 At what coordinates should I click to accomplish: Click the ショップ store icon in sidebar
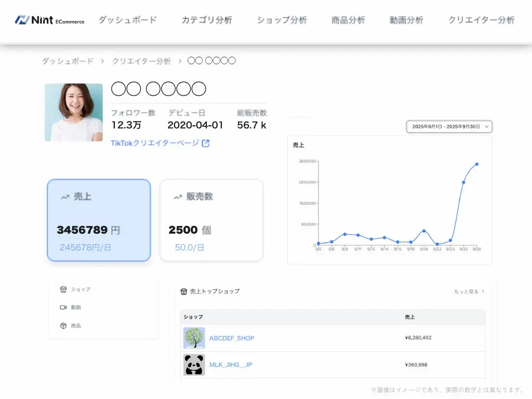pos(63,289)
